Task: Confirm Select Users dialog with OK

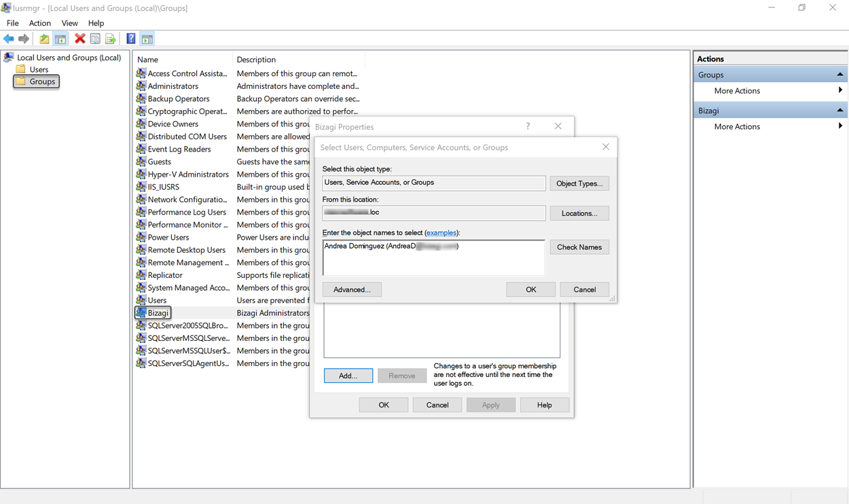Action: 531,289
